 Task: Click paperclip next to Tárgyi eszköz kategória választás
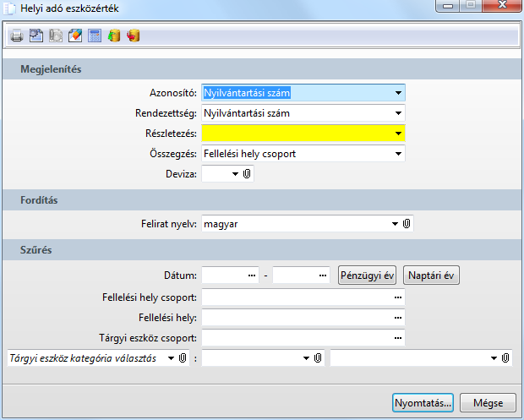(183, 358)
